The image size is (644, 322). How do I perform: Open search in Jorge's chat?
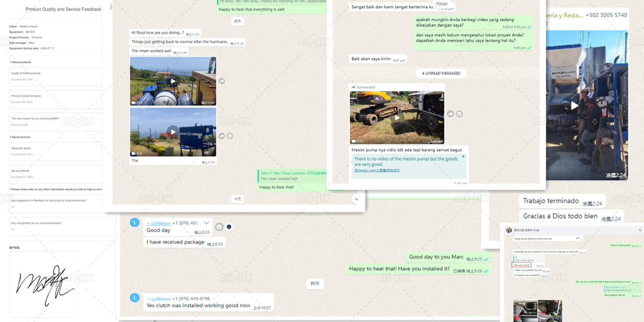[640, 230]
